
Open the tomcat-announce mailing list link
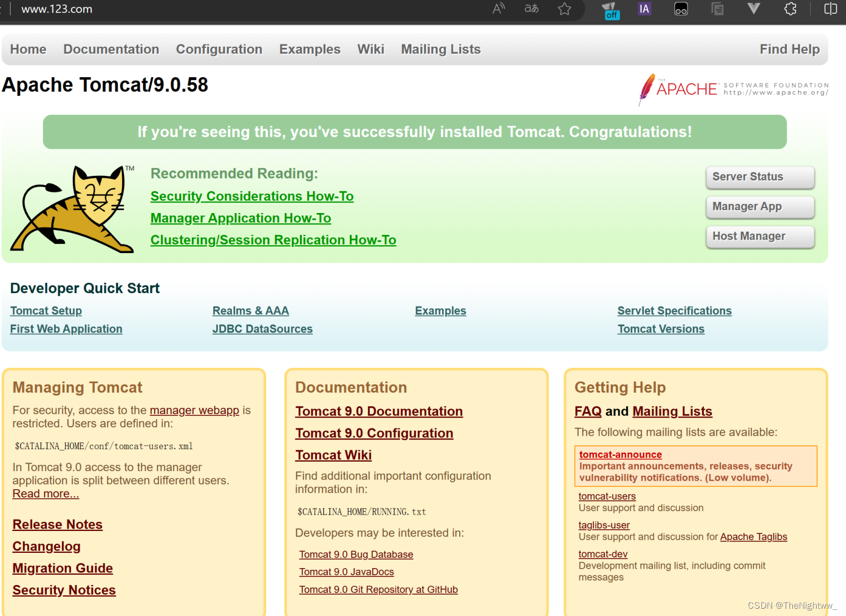[620, 455]
